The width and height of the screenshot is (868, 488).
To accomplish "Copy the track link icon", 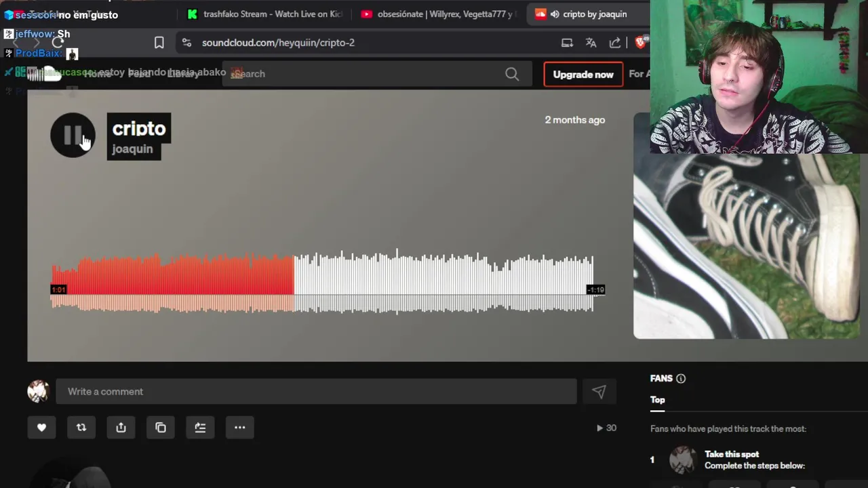I will click(161, 428).
